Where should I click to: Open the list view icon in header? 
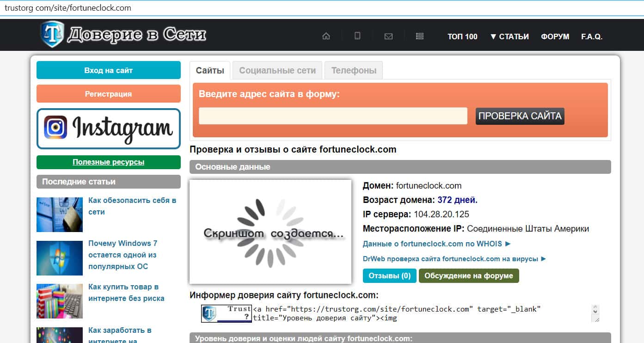click(420, 36)
